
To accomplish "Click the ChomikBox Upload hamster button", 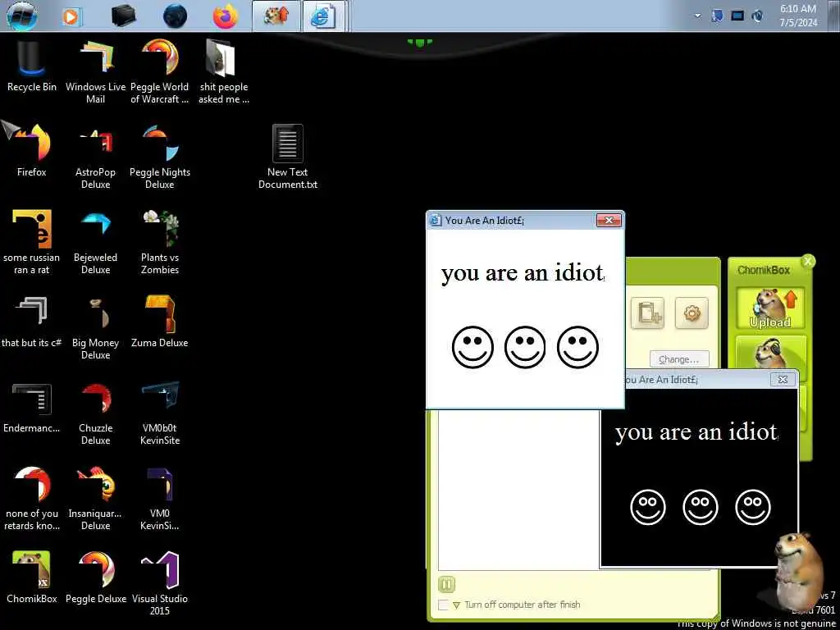I will 770,308.
